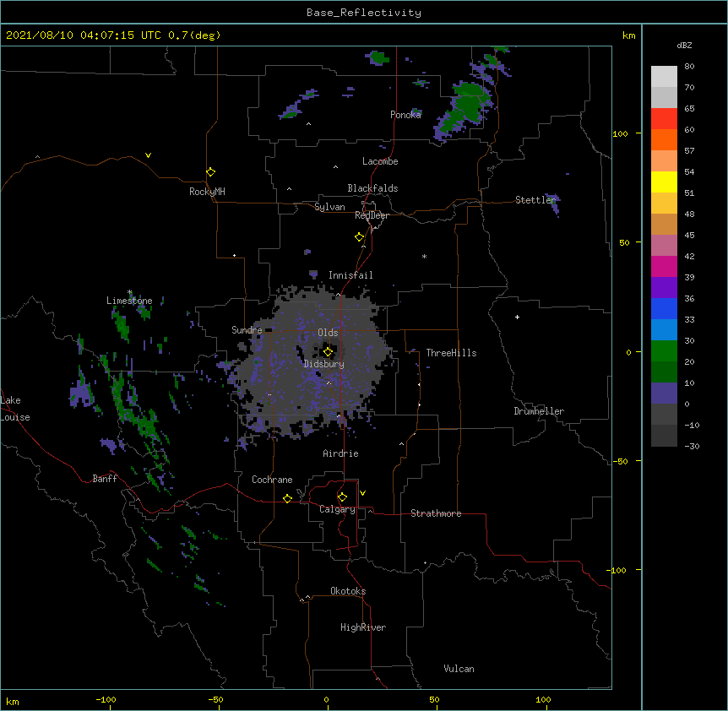Select the blue 36-33 dBZ legend swatch
This screenshot has height=711, width=728.
click(x=664, y=308)
